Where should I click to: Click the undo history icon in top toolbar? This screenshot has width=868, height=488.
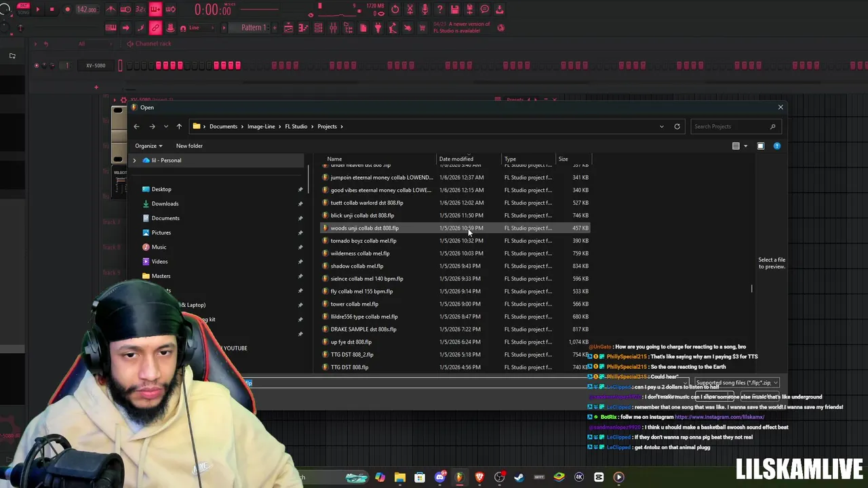coord(395,9)
